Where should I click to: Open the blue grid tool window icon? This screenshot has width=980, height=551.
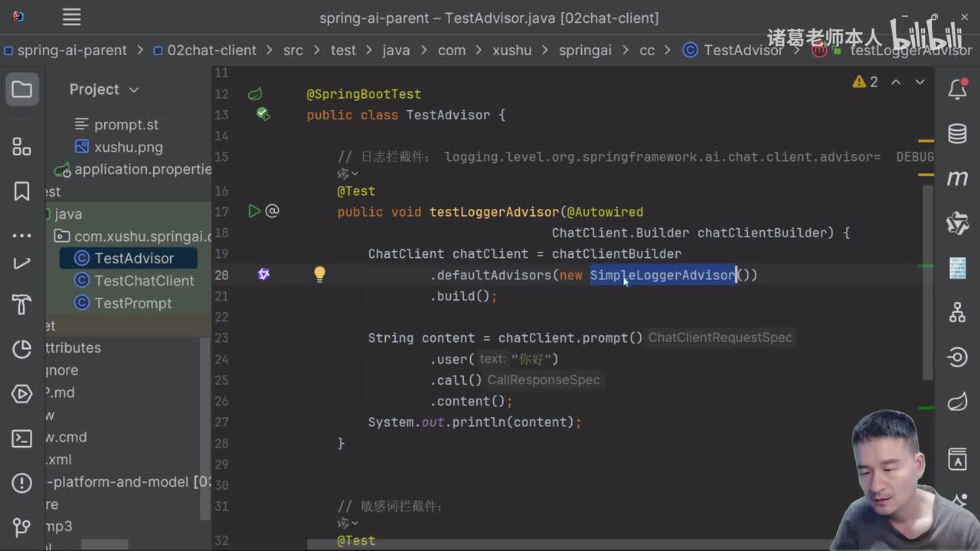click(957, 268)
